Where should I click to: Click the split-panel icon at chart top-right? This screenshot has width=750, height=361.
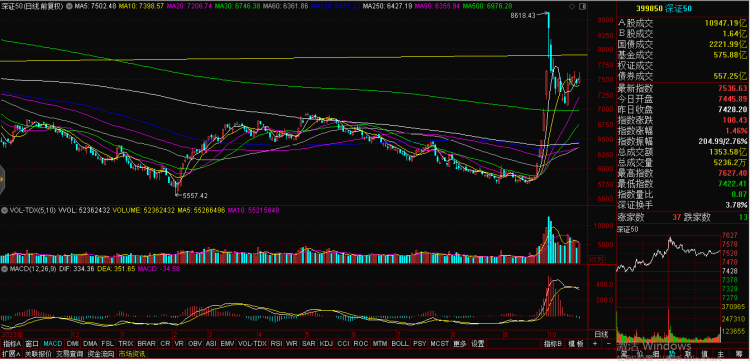[582, 6]
